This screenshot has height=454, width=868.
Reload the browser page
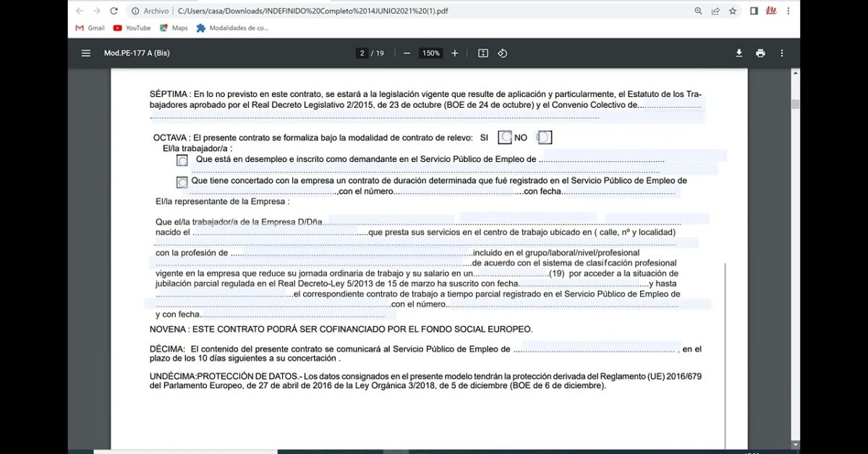pos(114,11)
